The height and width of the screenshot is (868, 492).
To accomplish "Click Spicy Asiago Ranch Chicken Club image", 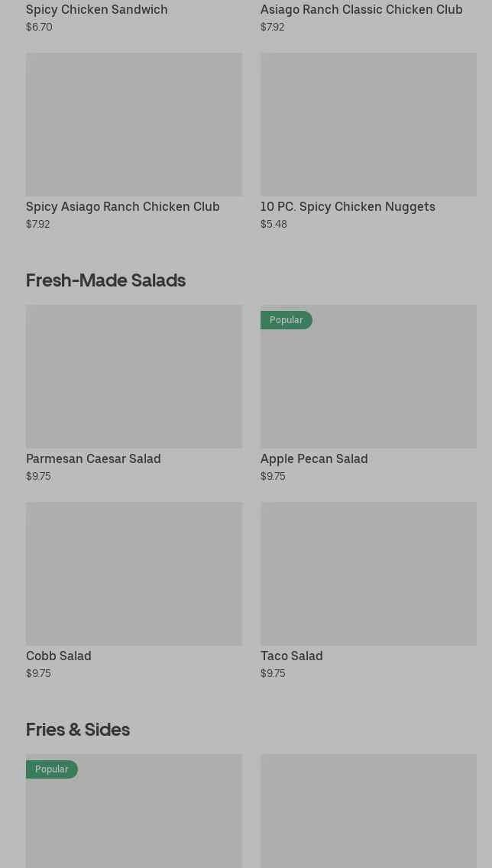I will click(x=134, y=124).
